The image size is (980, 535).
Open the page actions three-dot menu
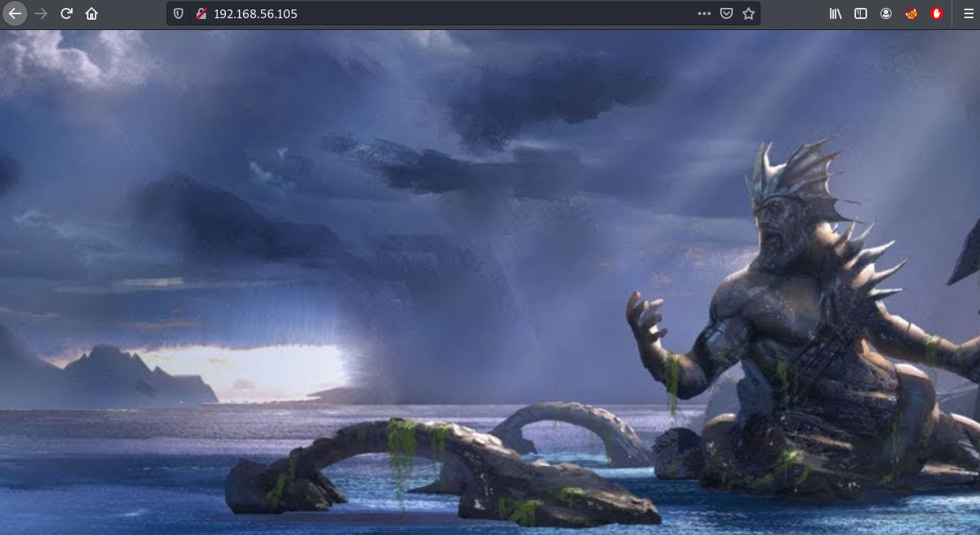pos(704,13)
